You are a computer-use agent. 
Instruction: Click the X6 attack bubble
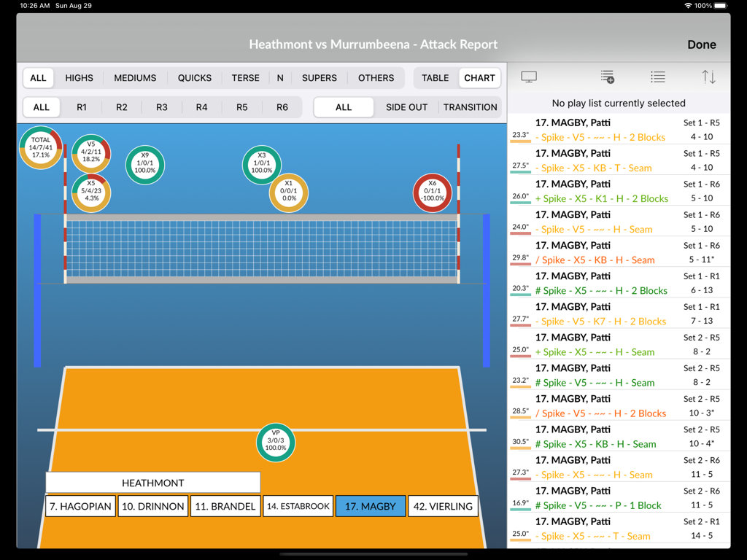[x=433, y=192]
